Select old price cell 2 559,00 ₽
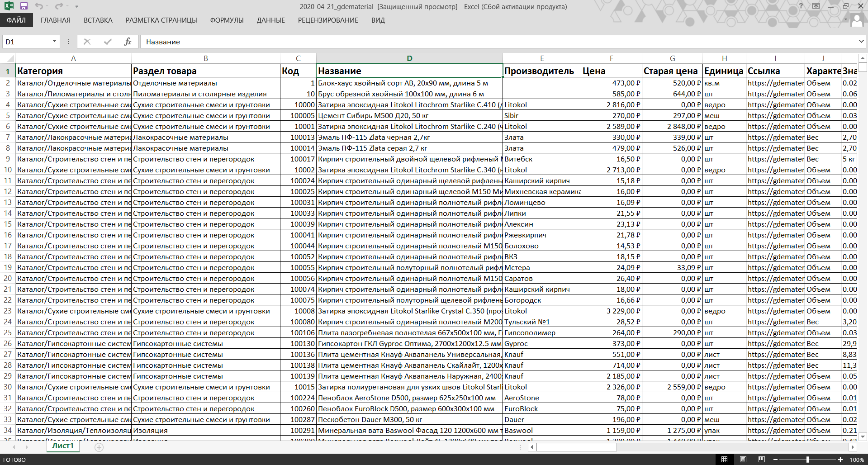This screenshot has height=465, width=868. (673, 387)
